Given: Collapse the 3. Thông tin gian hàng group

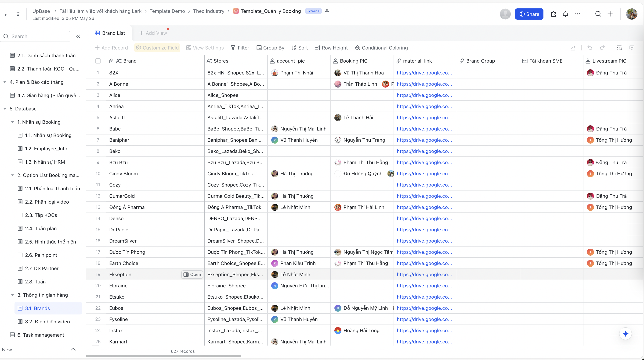Looking at the screenshot, I should coord(12,295).
